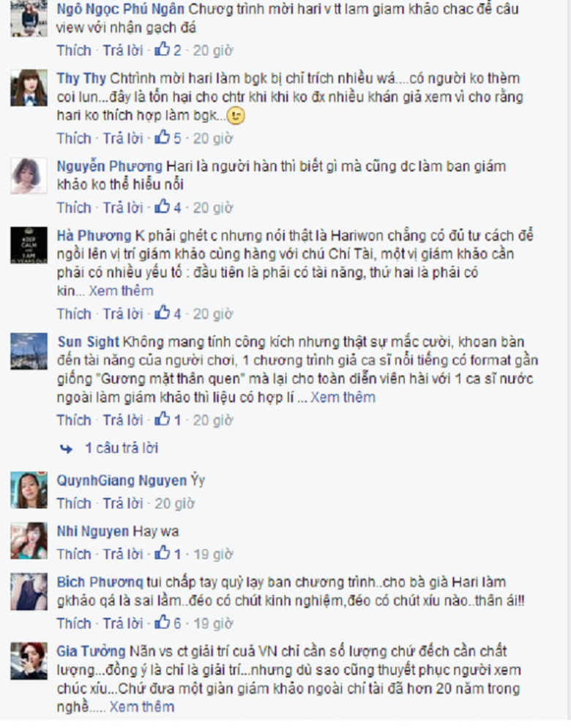Expand Sun Sight's comment via Xem thêm
This screenshot has height=728, width=571.
(x=343, y=398)
